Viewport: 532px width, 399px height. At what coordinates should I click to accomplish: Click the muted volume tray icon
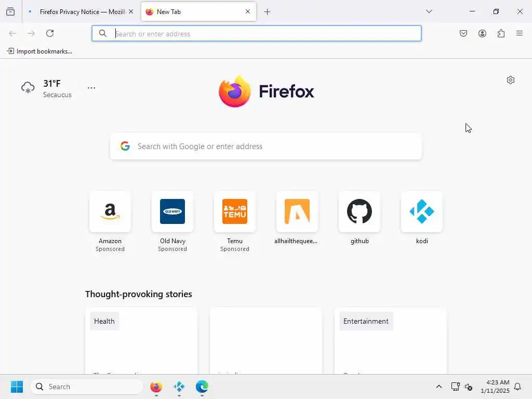[469, 387]
